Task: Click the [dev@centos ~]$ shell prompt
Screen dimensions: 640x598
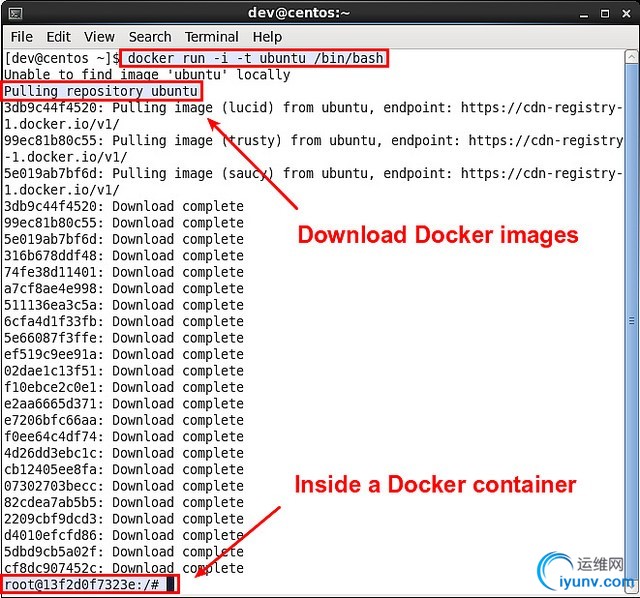Action: coord(62,58)
